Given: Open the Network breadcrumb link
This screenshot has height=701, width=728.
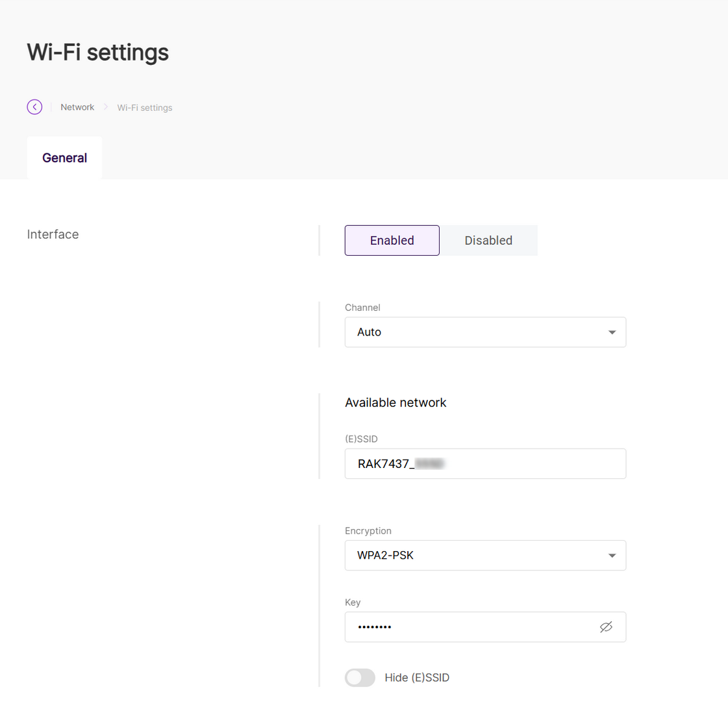Looking at the screenshot, I should coord(77,106).
